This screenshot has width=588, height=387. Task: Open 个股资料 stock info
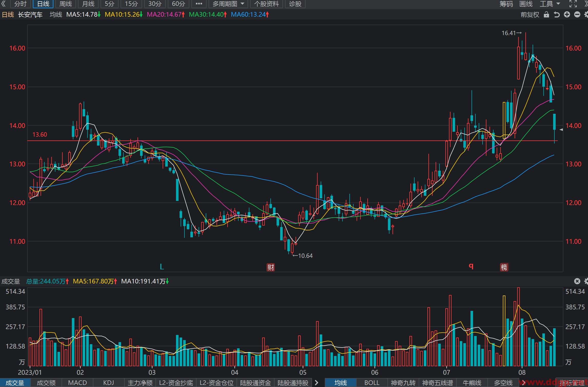coord(266,4)
